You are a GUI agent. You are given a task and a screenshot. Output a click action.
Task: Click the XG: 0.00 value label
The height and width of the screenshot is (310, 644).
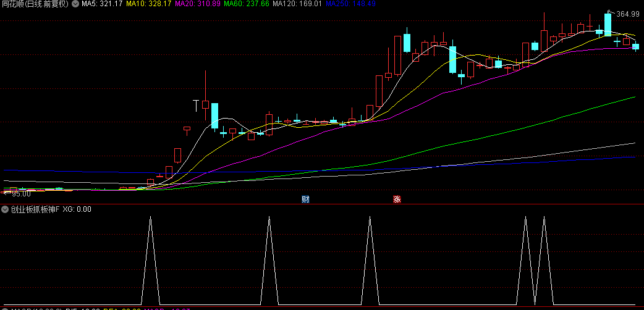77,209
